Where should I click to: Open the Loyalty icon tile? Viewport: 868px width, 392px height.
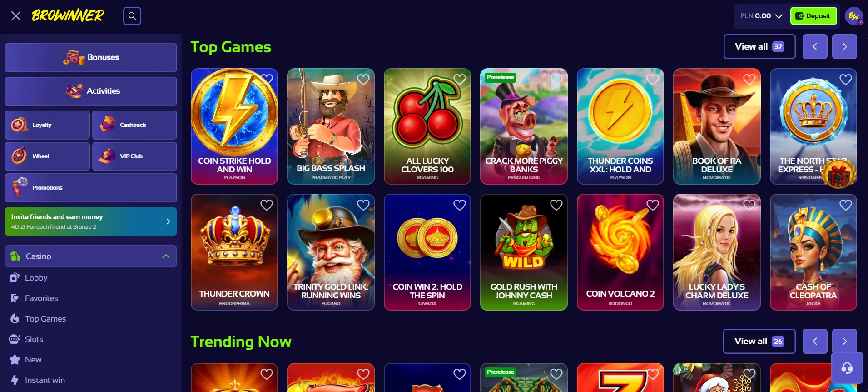click(x=47, y=125)
